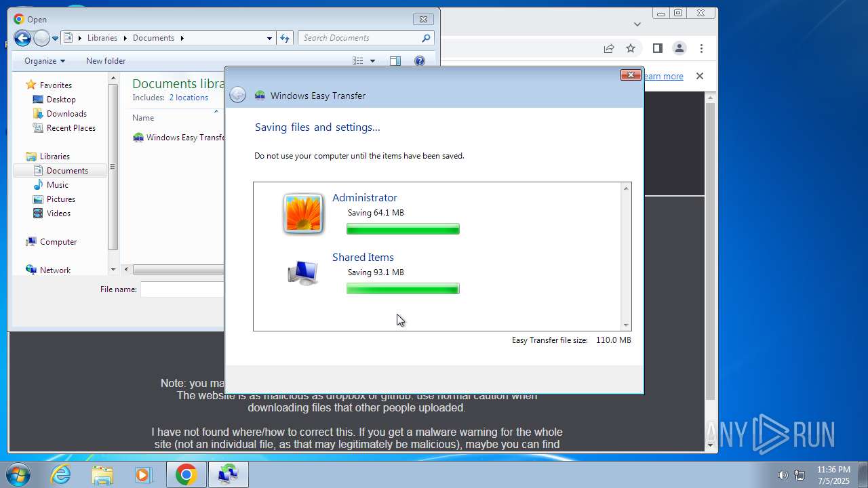Click the Windows Easy Transfer title icon

pos(260,96)
